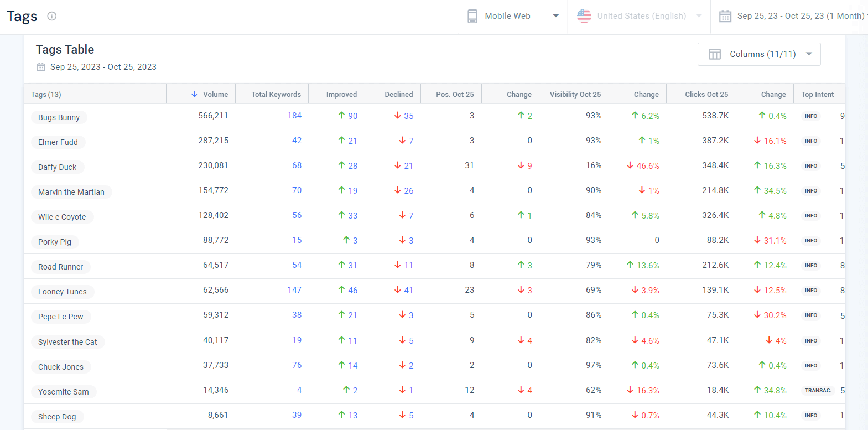Click Bugs Bunny total keywords 184
The image size is (868, 430).
pyautogui.click(x=294, y=116)
